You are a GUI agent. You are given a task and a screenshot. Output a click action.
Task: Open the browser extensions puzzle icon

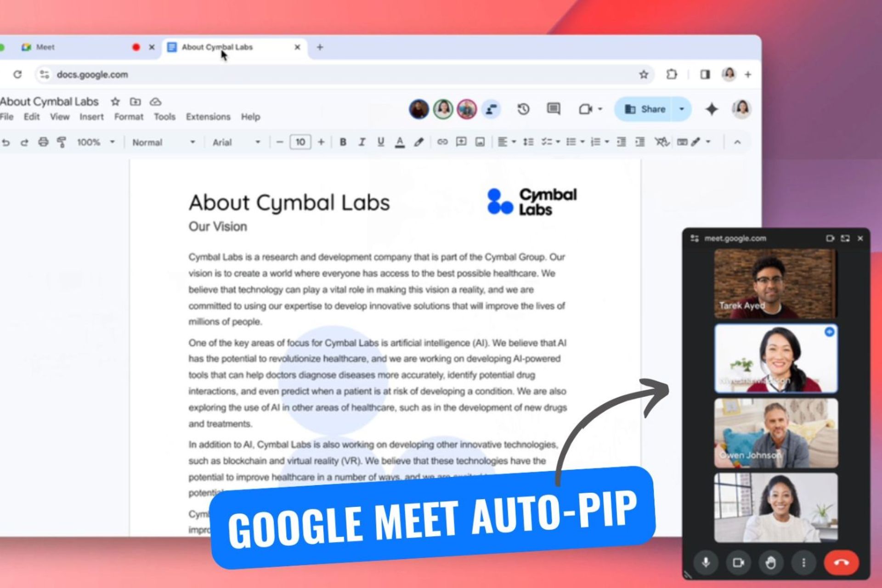pyautogui.click(x=672, y=74)
